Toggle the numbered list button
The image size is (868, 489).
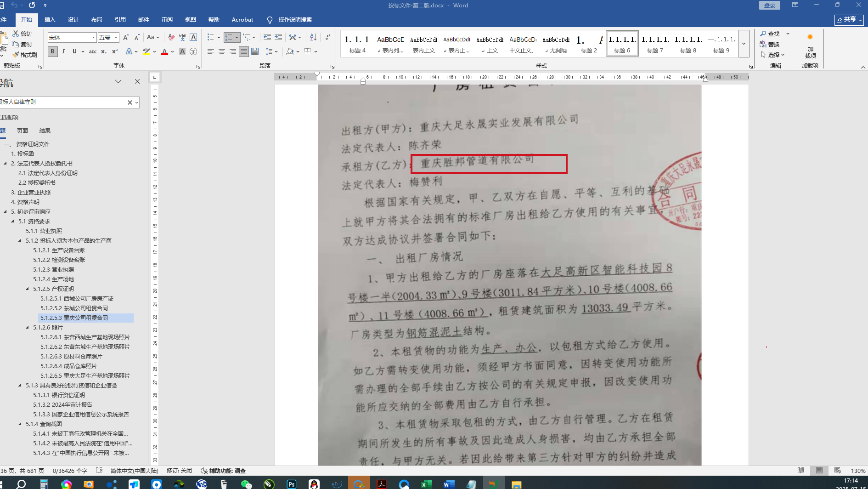pyautogui.click(x=229, y=37)
